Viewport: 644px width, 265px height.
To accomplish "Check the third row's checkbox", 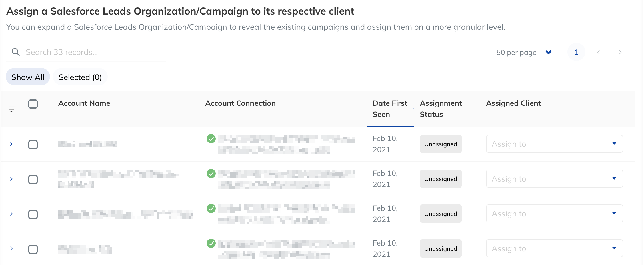I will click(33, 214).
